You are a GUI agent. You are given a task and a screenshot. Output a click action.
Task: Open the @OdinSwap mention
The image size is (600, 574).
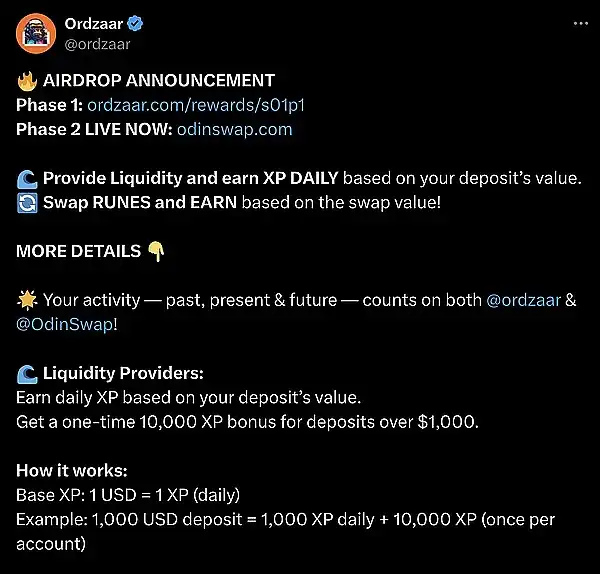click(66, 325)
